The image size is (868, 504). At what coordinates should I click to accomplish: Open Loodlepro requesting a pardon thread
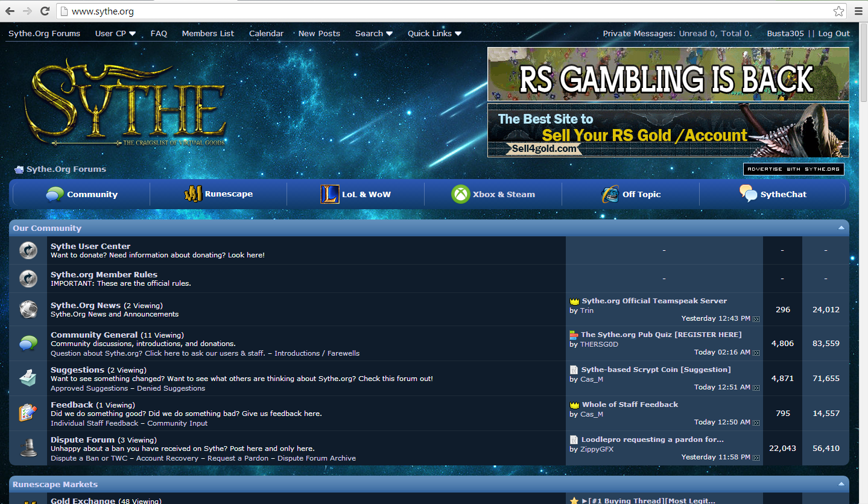pos(652,439)
